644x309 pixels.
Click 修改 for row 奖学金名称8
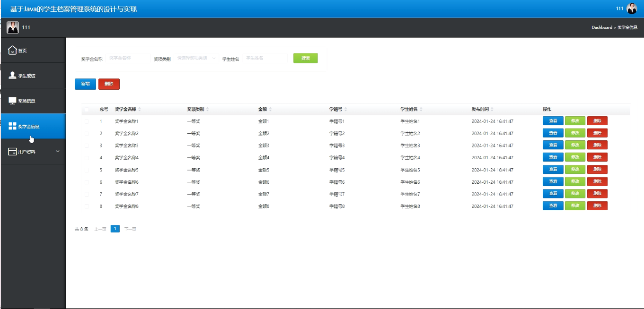(575, 206)
